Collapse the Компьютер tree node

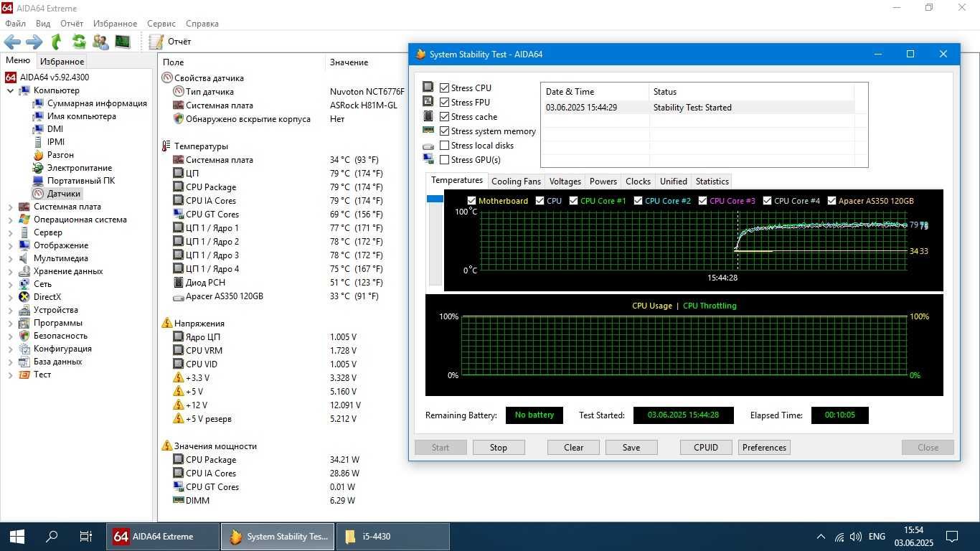click(x=10, y=90)
